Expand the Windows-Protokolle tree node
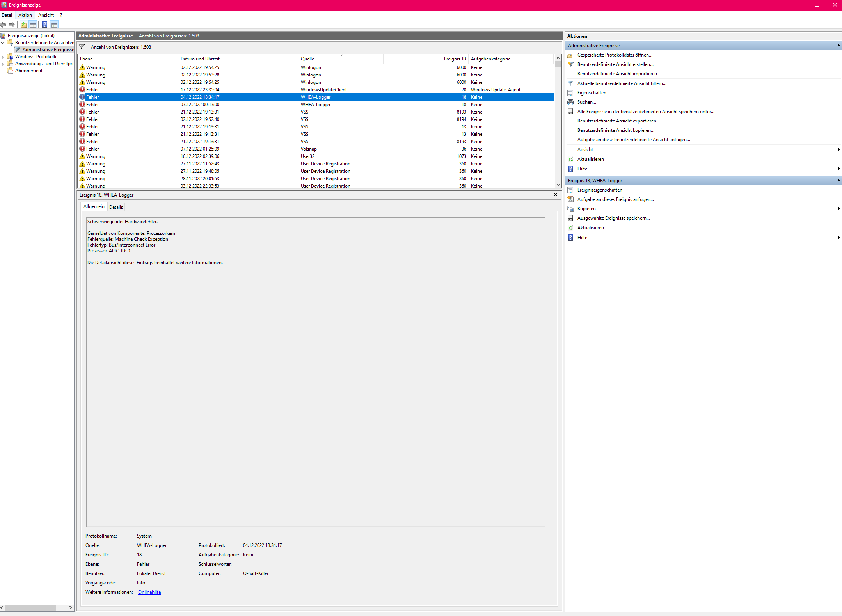This screenshot has width=842, height=616. pyautogui.click(x=3, y=57)
